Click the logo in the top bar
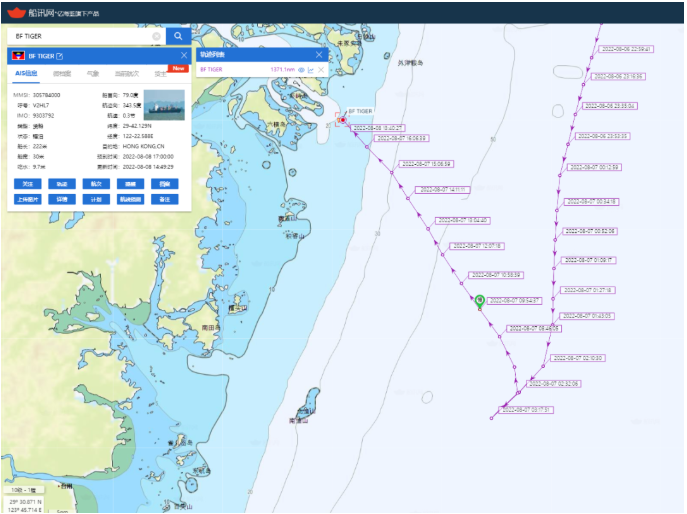687x514 pixels. point(17,12)
